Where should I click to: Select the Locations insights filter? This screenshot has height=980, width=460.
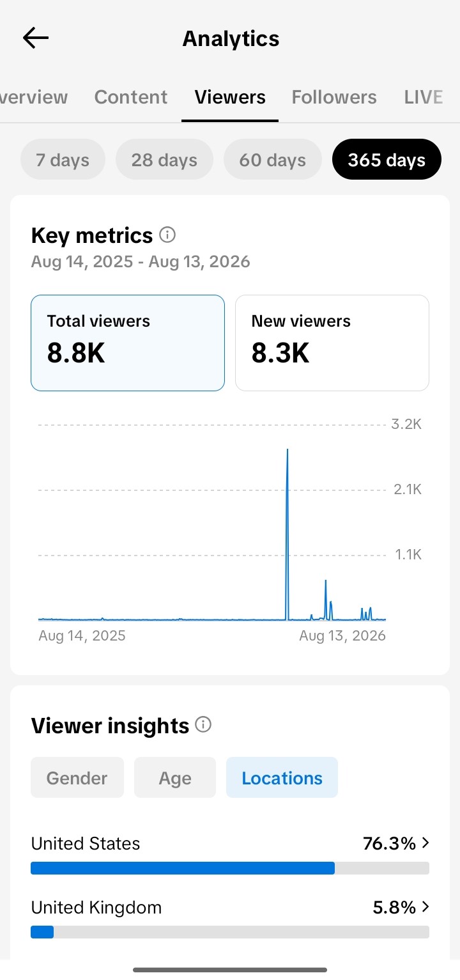282,777
